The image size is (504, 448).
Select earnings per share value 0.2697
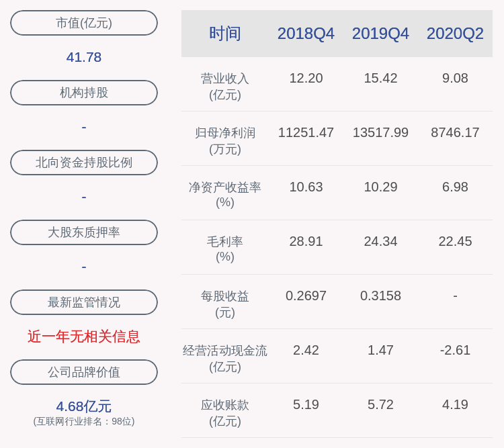tap(306, 296)
